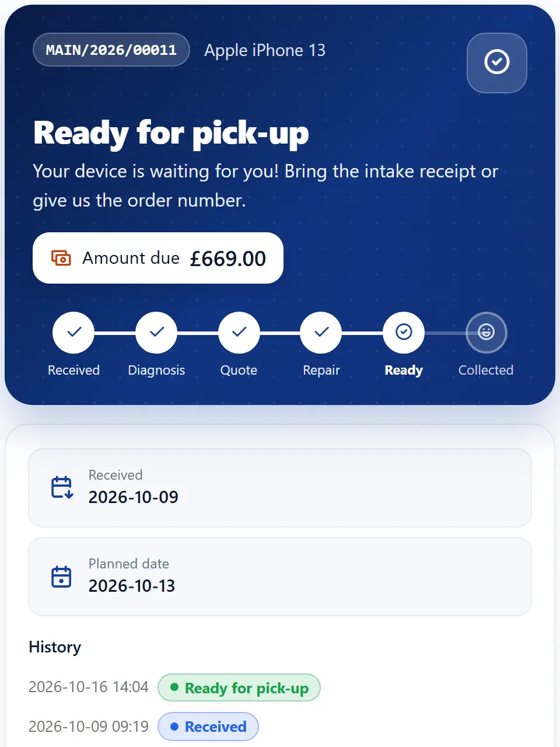Click the Received step circle
The image size is (560, 747).
point(73,333)
